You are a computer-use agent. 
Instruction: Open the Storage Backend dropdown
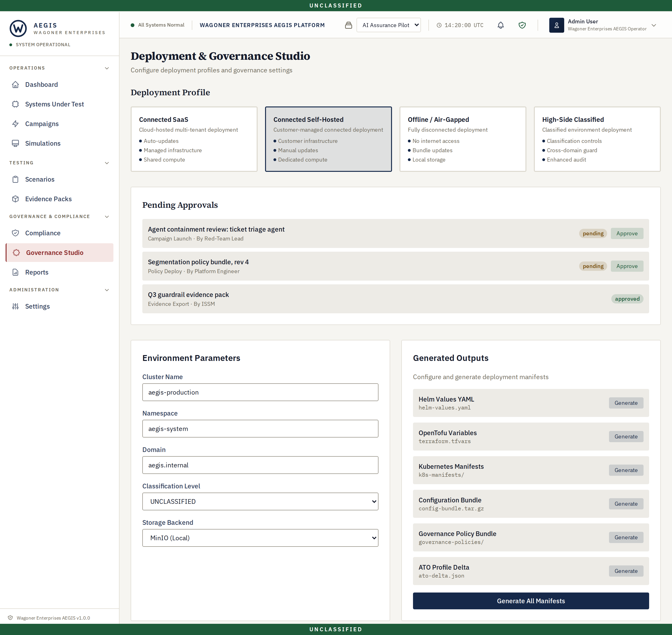coord(260,538)
